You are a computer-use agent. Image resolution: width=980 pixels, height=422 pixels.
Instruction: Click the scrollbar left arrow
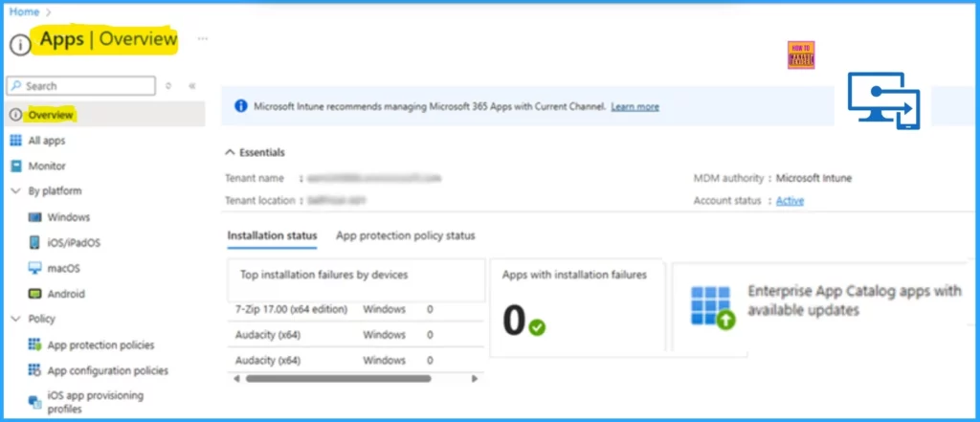click(x=237, y=378)
